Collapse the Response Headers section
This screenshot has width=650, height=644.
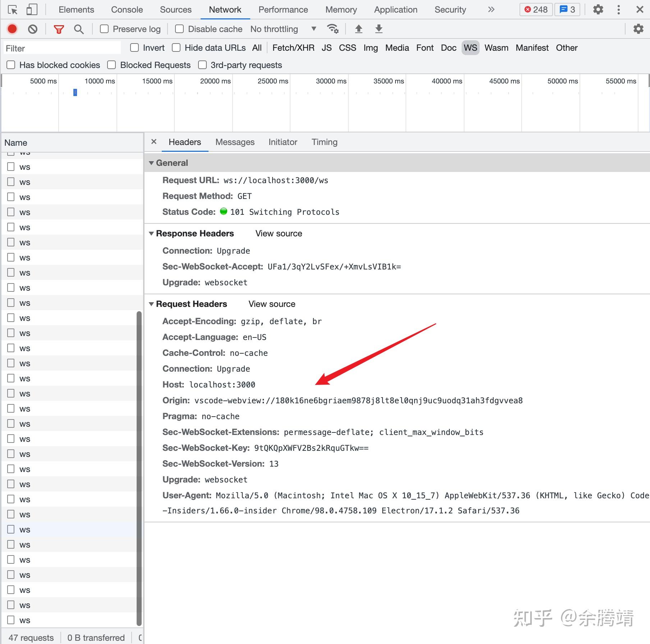click(152, 233)
